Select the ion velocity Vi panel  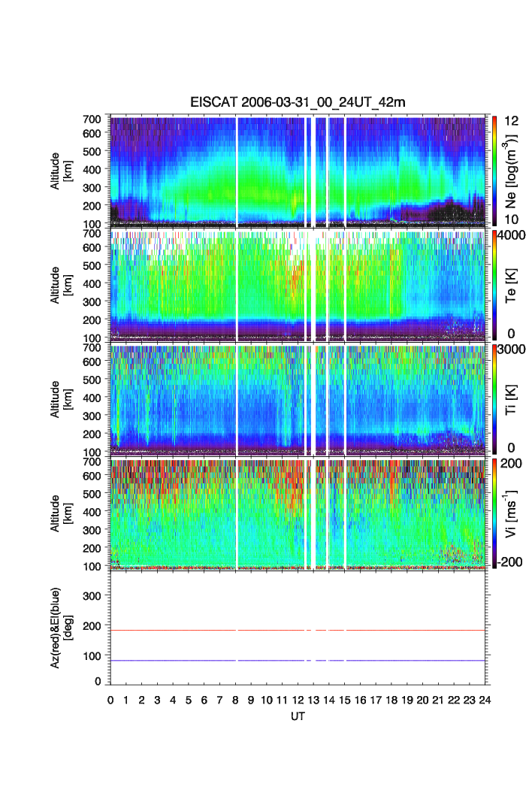(299, 513)
